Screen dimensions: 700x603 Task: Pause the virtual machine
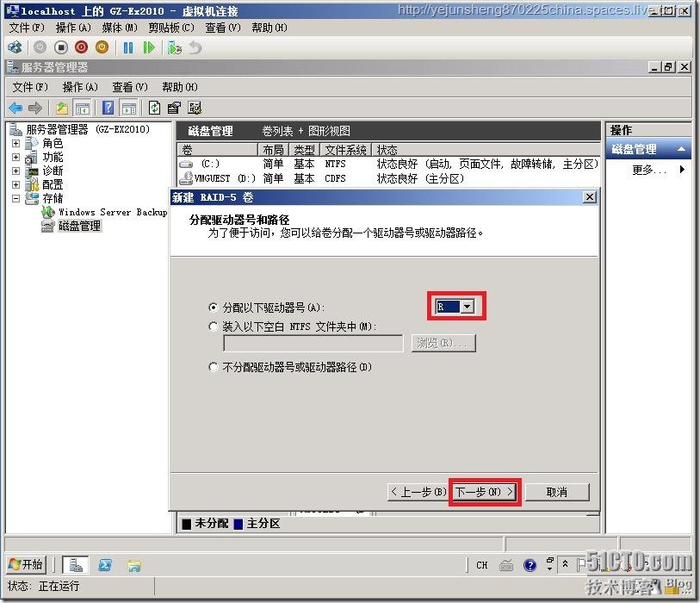128,47
